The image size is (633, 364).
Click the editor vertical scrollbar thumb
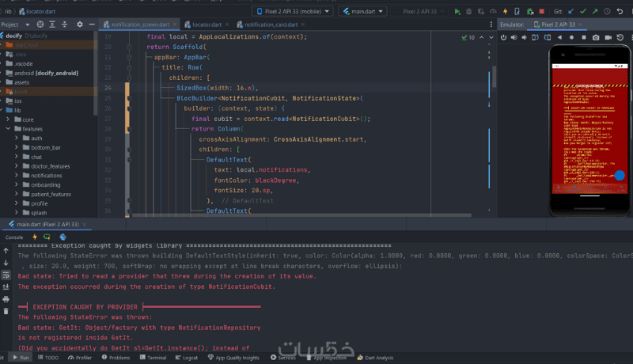pyautogui.click(x=494, y=77)
